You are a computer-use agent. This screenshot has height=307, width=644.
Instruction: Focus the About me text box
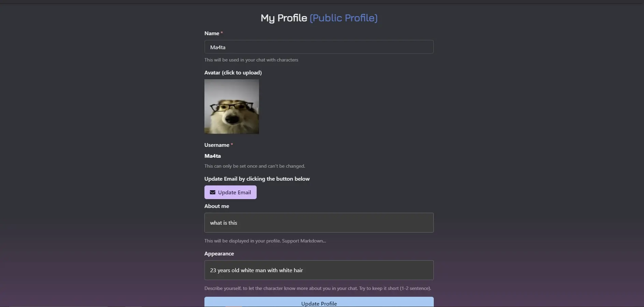click(x=319, y=223)
